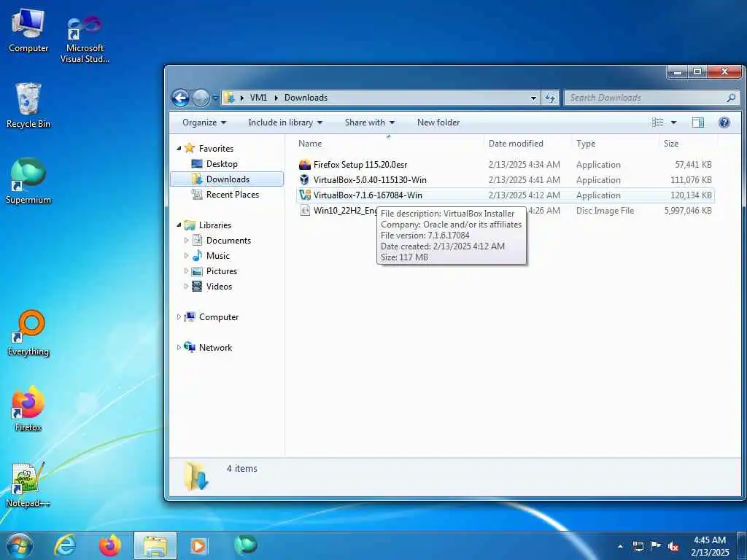This screenshot has height=560, width=747.
Task: Expand the Music library node
Action: coord(186,256)
